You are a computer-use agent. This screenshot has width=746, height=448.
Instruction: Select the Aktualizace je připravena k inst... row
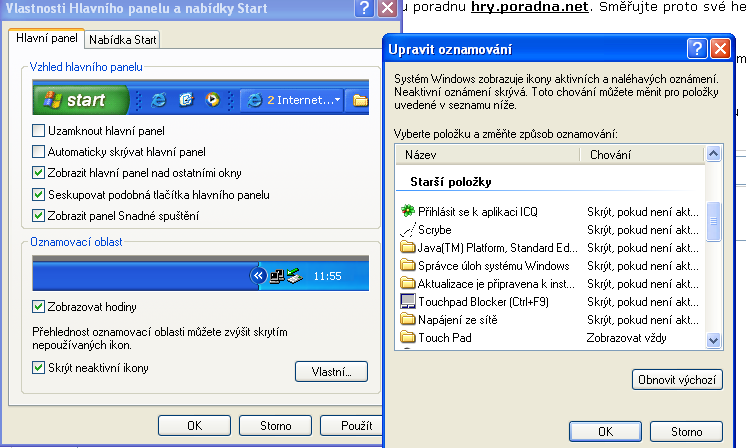(x=550, y=283)
